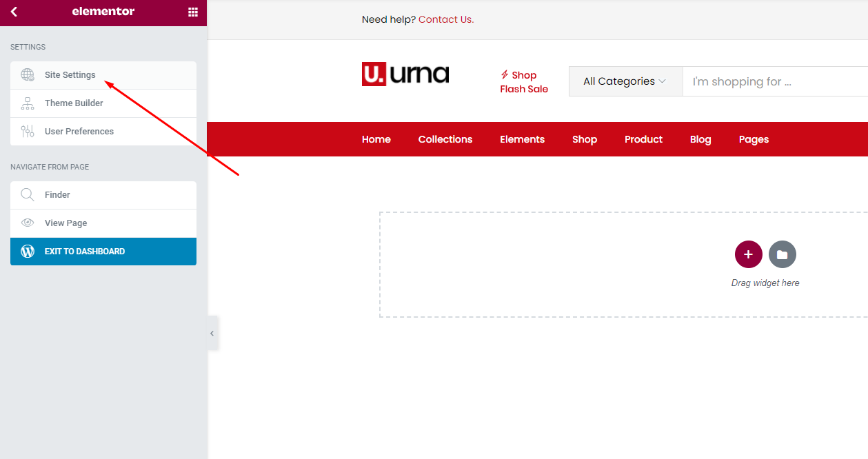Open Theme Builder
Viewport: 868px width, 459px height.
pyautogui.click(x=103, y=103)
